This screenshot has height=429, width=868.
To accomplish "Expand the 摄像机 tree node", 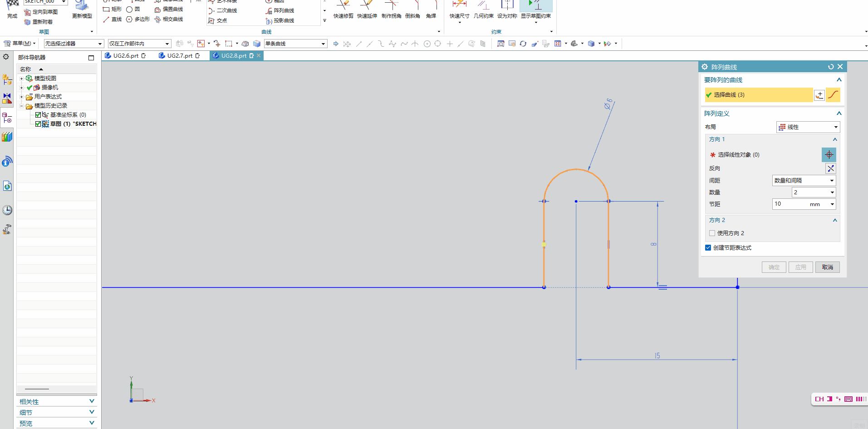I will 21,88.
